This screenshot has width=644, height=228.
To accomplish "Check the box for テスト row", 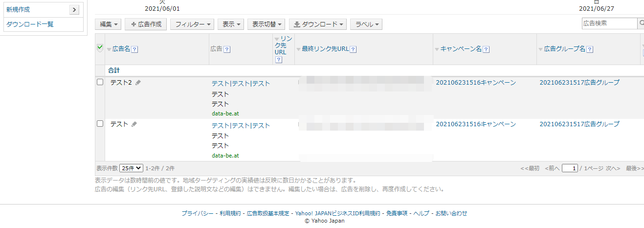I will coord(100,124).
